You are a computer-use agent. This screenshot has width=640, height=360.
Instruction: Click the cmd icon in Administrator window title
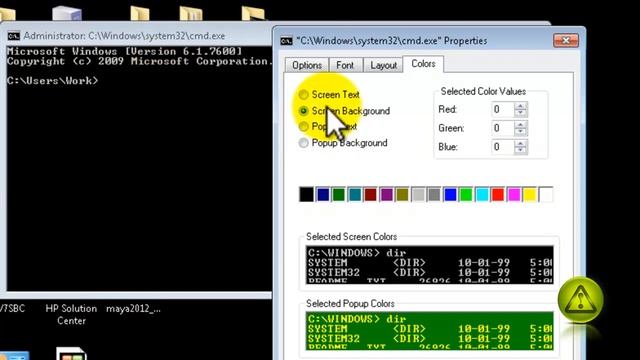pos(13,36)
